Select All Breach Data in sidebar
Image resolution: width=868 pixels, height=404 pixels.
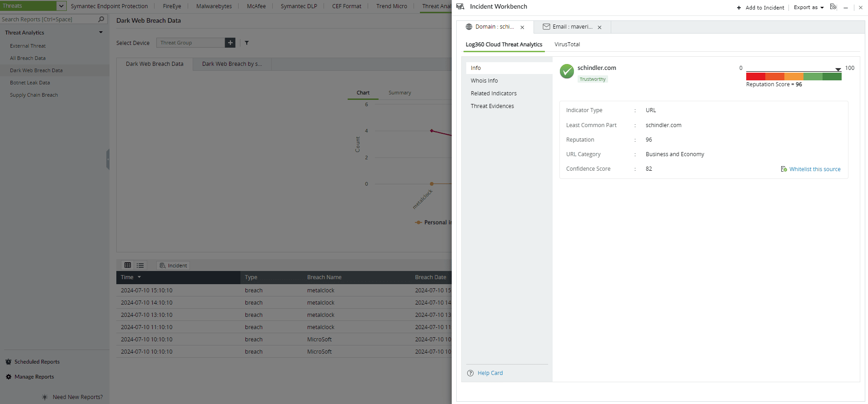tap(28, 58)
